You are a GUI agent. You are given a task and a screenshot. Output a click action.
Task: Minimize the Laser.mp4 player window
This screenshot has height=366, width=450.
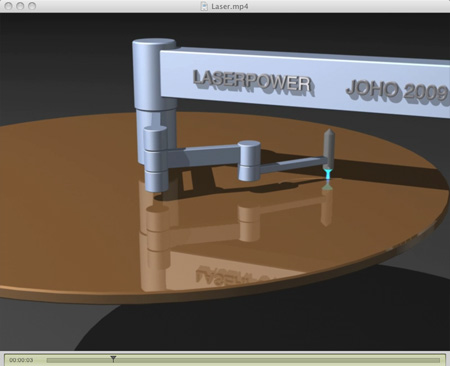pos(20,6)
